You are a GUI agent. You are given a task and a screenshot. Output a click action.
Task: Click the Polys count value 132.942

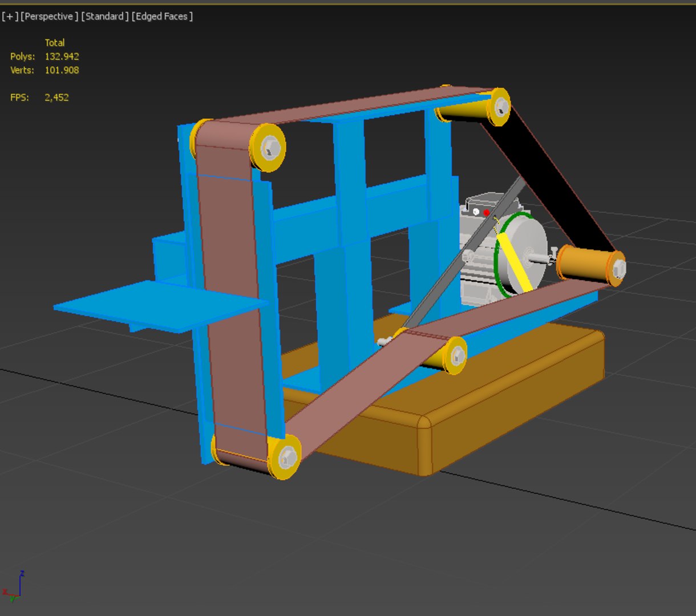[62, 56]
